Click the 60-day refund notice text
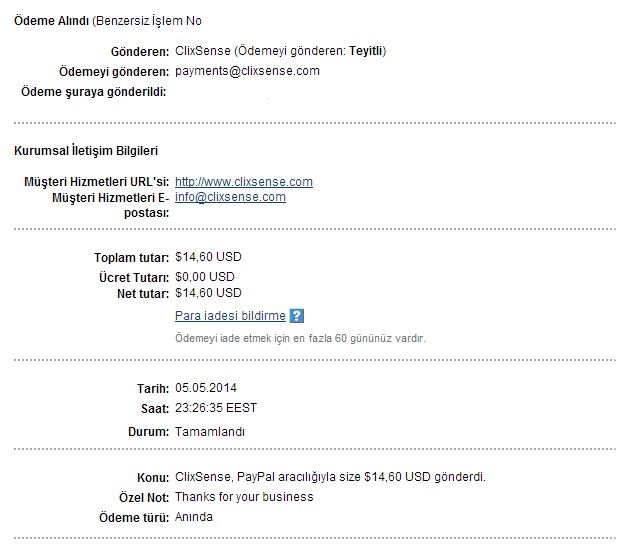The width and height of the screenshot is (626, 552). (x=300, y=338)
